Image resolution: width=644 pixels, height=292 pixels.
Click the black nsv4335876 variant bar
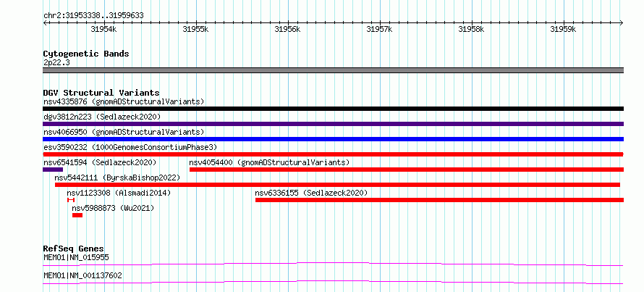coord(333,109)
